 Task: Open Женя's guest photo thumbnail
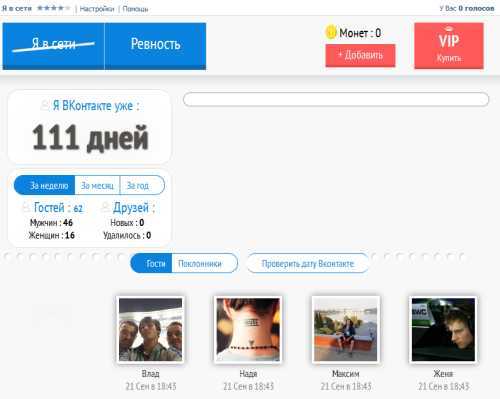tap(443, 330)
